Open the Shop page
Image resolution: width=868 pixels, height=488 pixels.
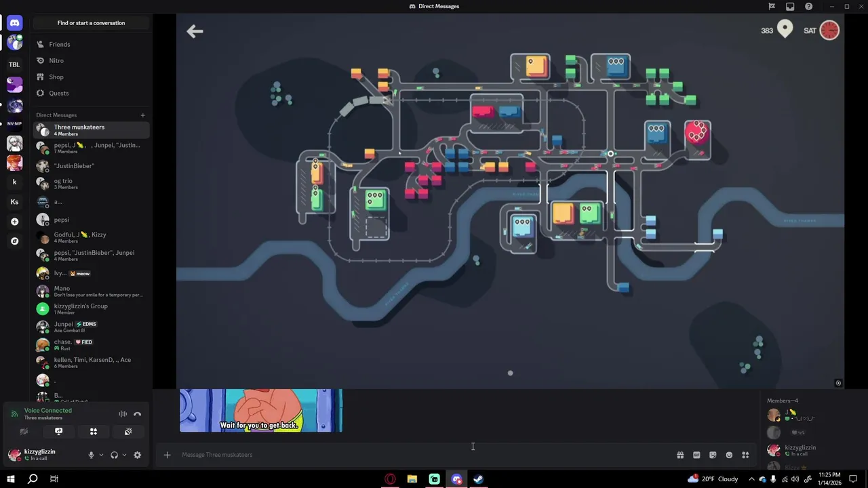click(92, 77)
